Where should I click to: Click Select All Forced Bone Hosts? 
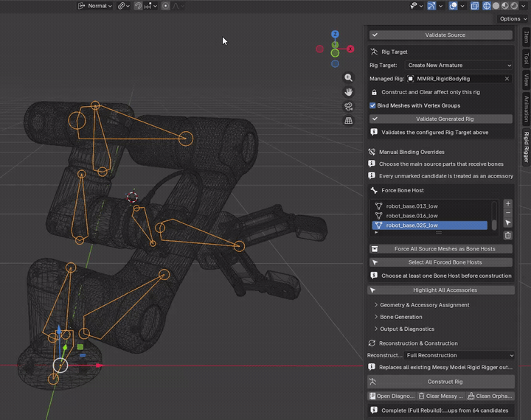(x=440, y=262)
